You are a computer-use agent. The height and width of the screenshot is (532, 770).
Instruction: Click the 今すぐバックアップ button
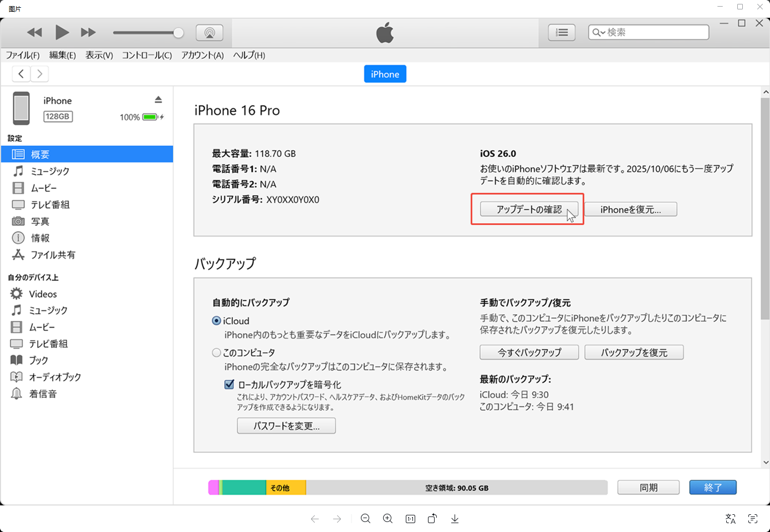pos(529,352)
